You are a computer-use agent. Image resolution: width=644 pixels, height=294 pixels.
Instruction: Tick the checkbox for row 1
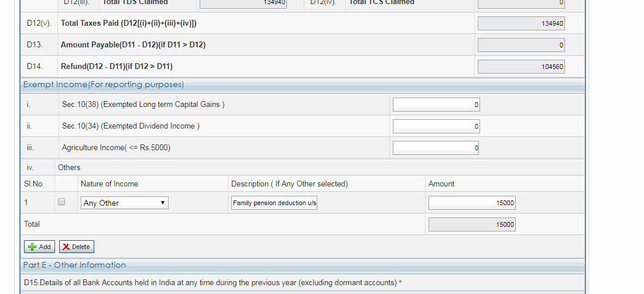coord(61,202)
